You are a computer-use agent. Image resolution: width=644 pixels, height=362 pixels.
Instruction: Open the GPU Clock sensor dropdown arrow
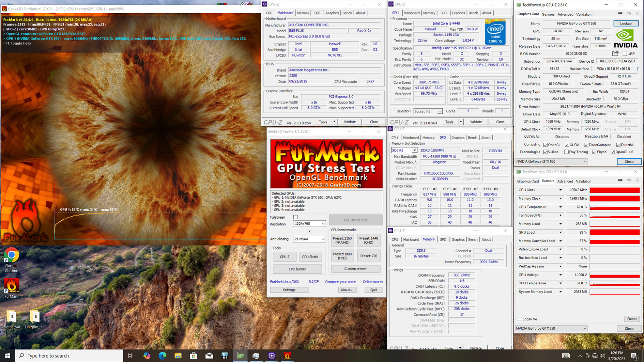tap(560, 190)
